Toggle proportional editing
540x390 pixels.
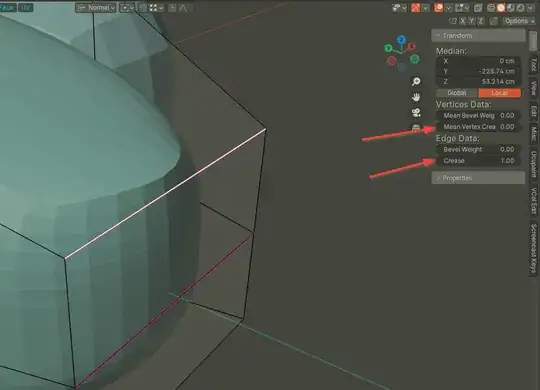[173, 8]
